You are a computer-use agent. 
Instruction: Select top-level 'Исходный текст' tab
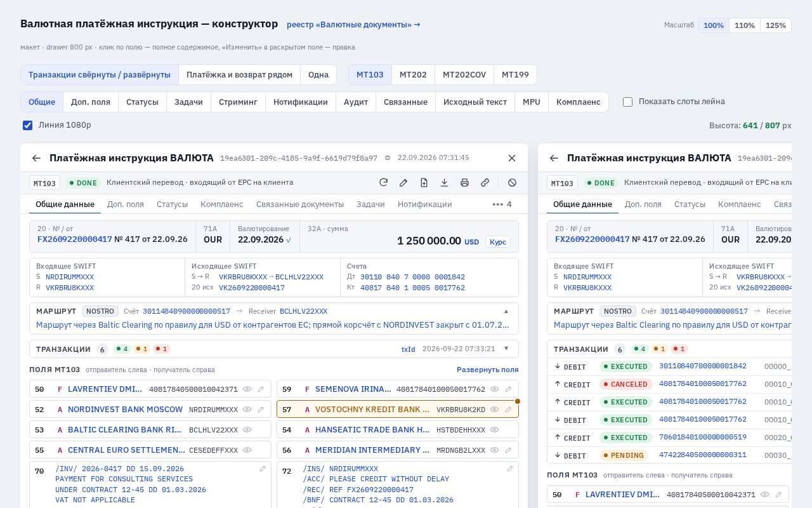(475, 102)
